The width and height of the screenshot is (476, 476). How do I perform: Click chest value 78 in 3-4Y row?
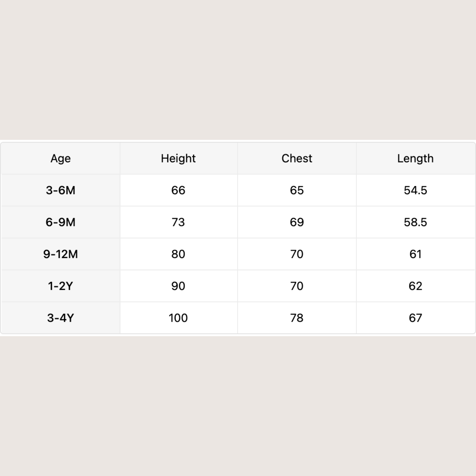tap(297, 318)
